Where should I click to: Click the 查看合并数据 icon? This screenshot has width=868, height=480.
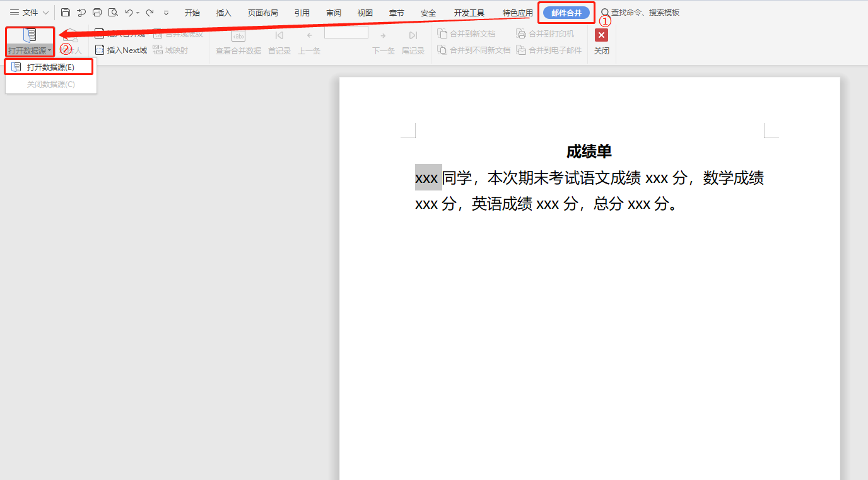coord(238,36)
